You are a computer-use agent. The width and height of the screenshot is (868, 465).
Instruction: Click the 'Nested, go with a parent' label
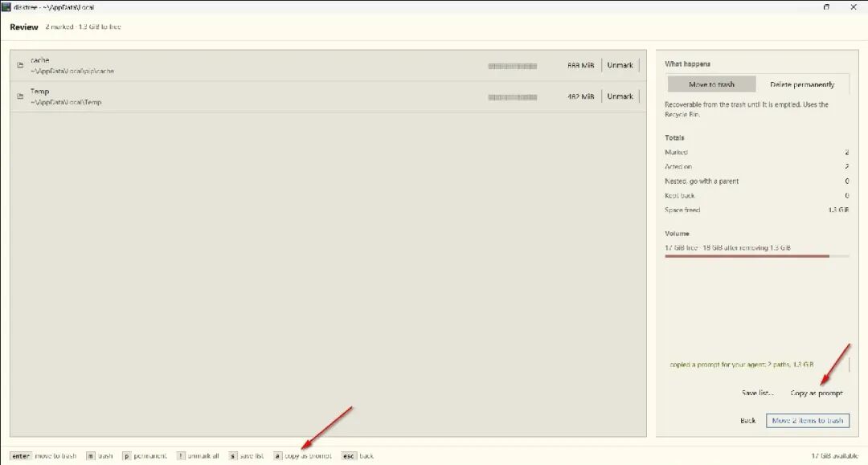702,181
